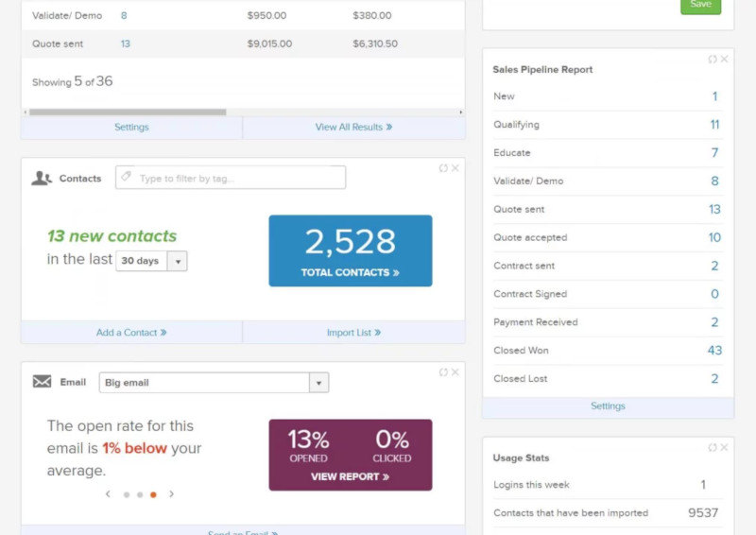Refresh the Contacts widget

tap(443, 168)
